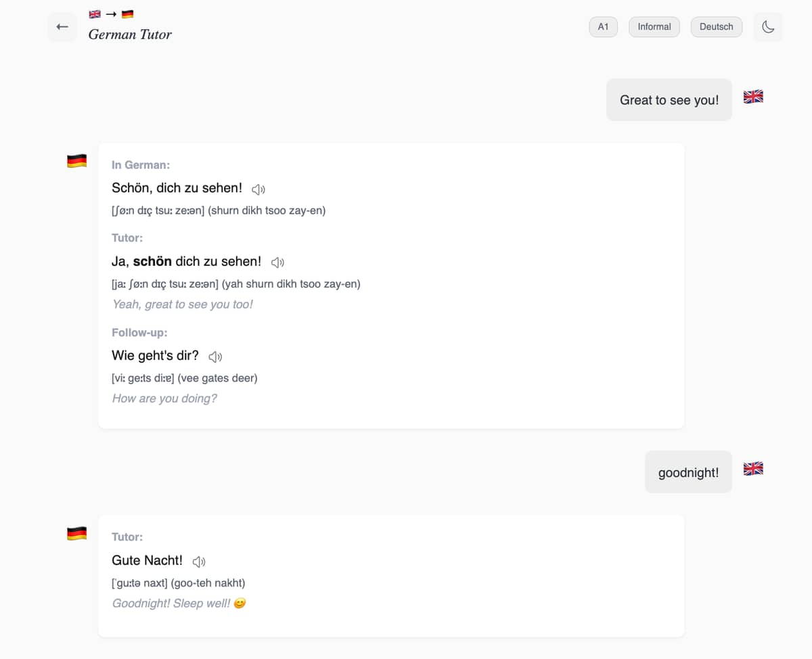Click the phrase "Wie geht's dir?"
The height and width of the screenshot is (659, 812).
155,356
